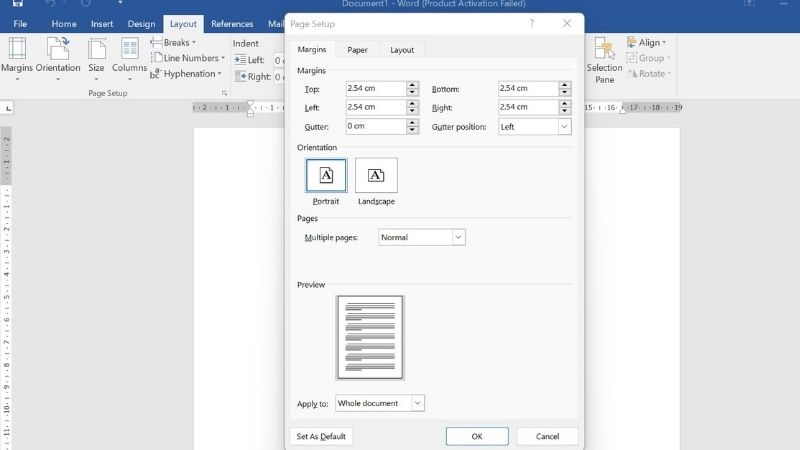Screen dimensions: 800x450
Task: Open the Insert ribbon tab
Action: (x=102, y=24)
